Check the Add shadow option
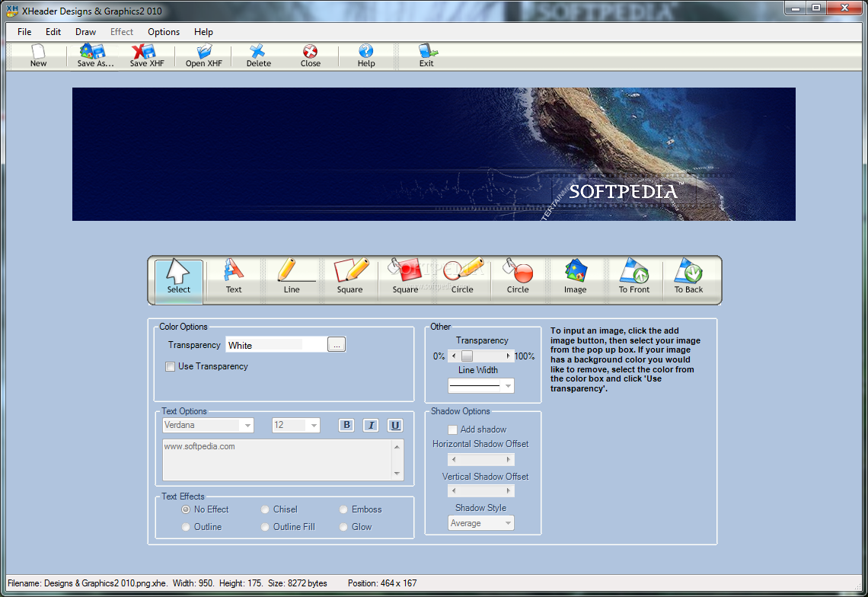This screenshot has width=868, height=597. pos(452,429)
